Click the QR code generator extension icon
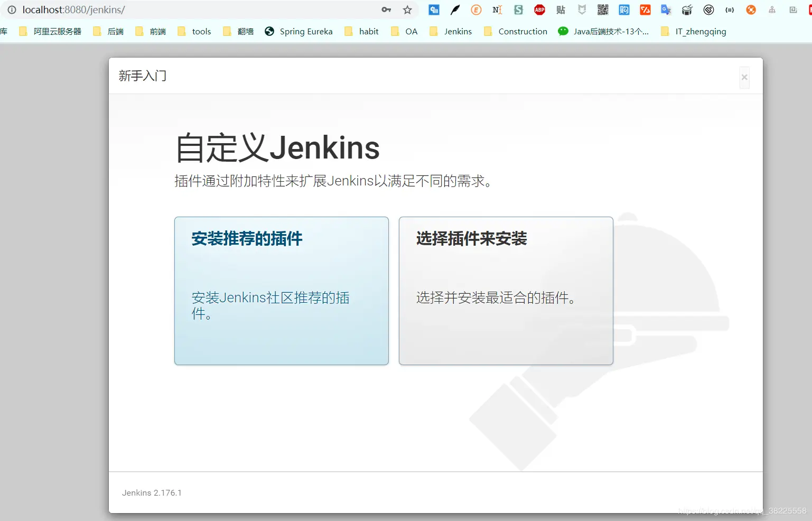The image size is (812, 521). (x=603, y=10)
